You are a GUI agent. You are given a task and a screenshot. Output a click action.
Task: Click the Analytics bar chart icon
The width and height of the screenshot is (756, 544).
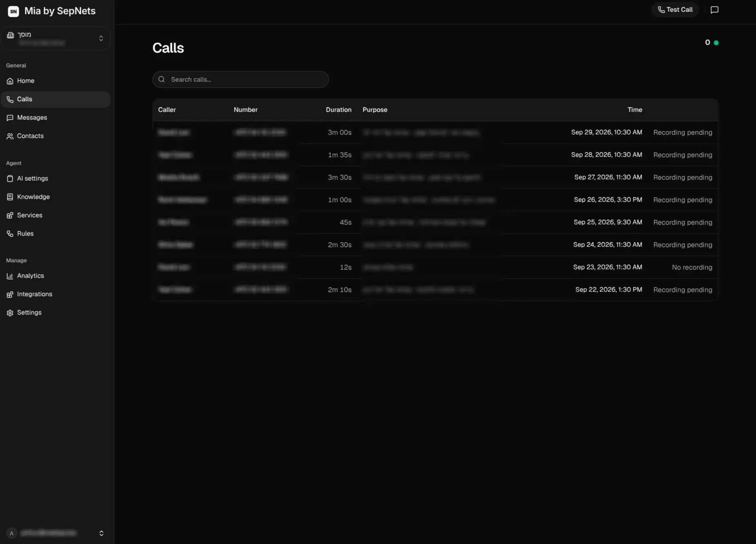click(x=10, y=276)
